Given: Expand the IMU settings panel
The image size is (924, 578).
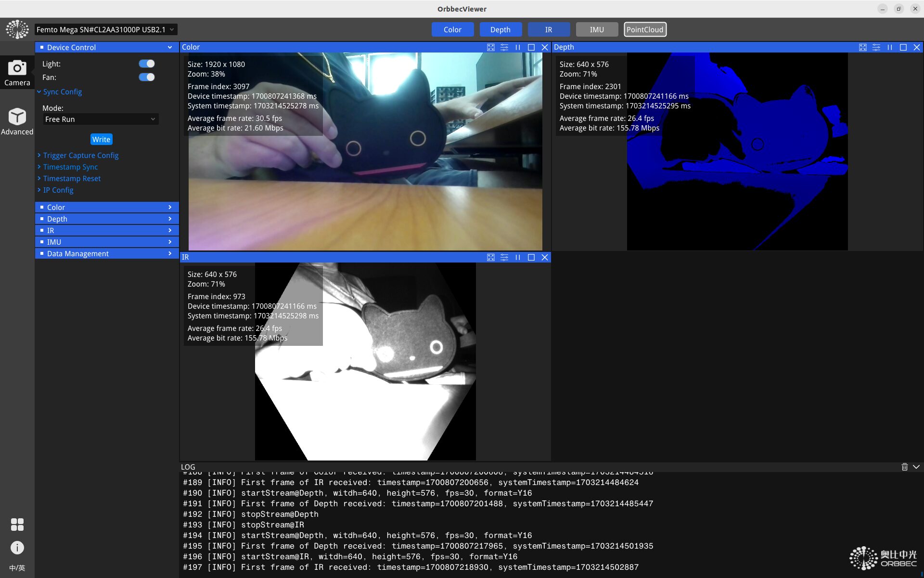Looking at the screenshot, I should click(x=107, y=242).
